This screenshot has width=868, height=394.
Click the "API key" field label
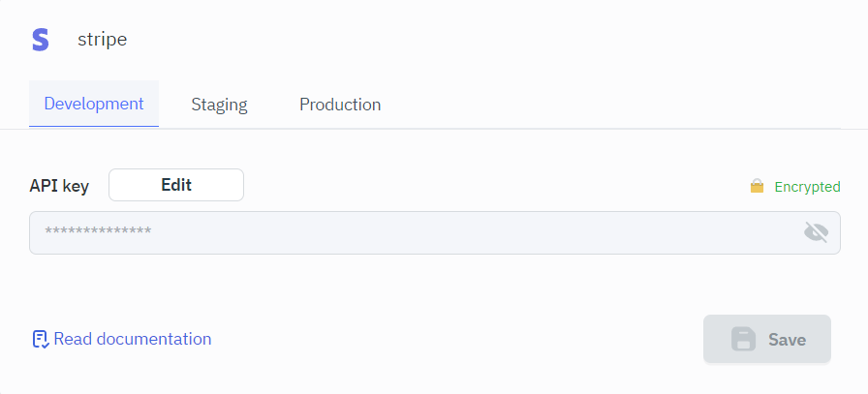[59, 186]
